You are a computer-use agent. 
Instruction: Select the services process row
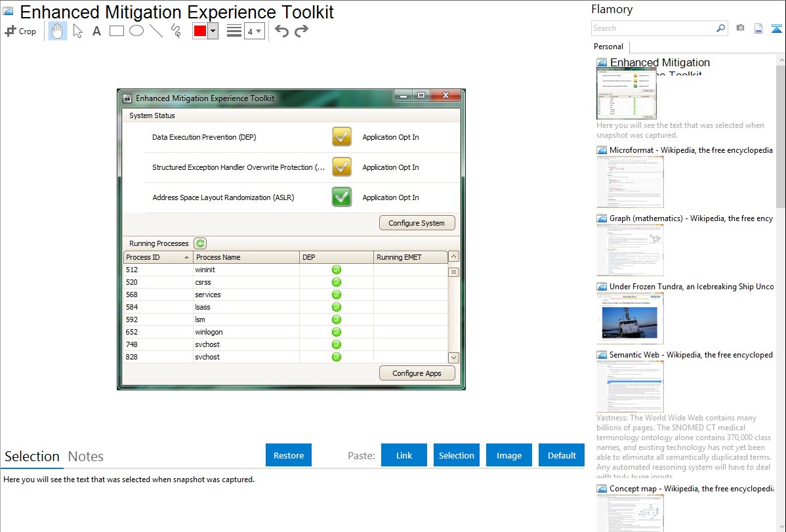coord(285,295)
